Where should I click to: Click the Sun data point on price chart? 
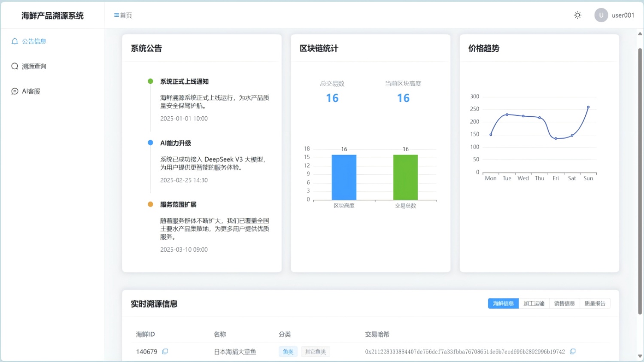click(x=588, y=107)
